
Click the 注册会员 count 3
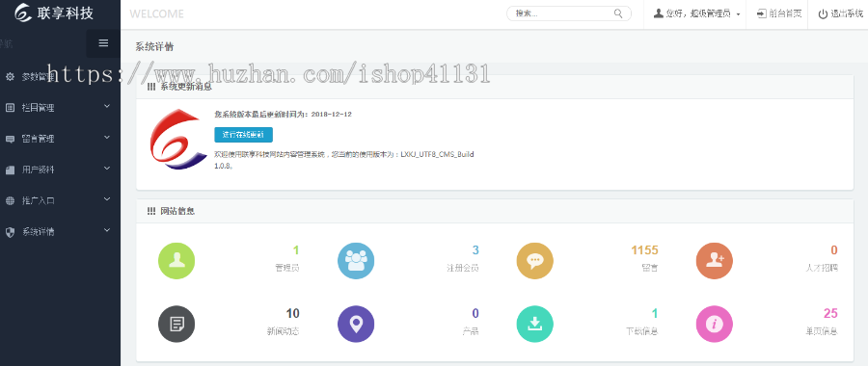click(475, 250)
